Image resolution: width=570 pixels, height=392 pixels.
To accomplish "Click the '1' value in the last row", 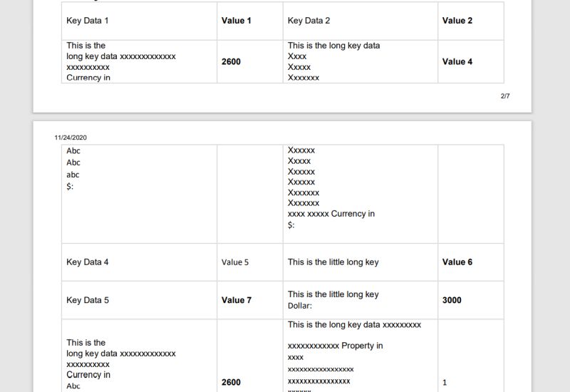I will [x=445, y=383].
